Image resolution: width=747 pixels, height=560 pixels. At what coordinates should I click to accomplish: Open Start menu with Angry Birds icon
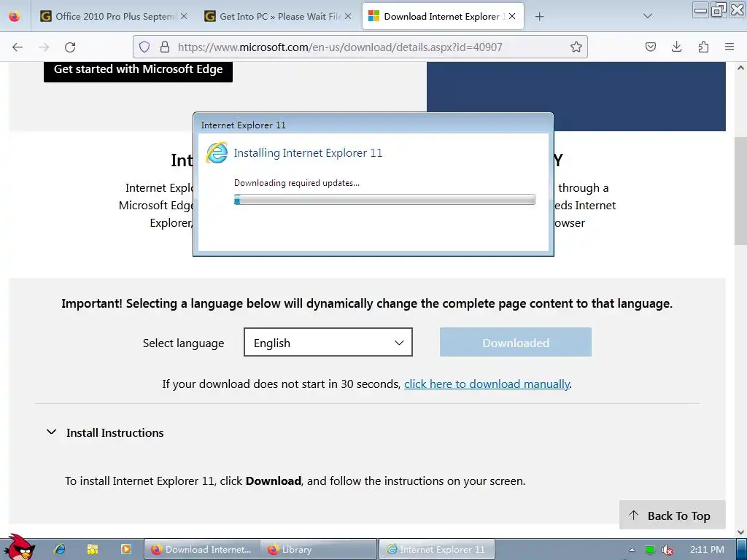[x=19, y=548]
